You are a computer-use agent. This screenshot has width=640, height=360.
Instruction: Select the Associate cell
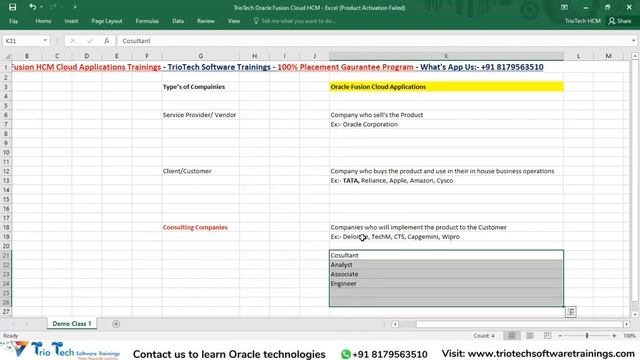coord(446,274)
